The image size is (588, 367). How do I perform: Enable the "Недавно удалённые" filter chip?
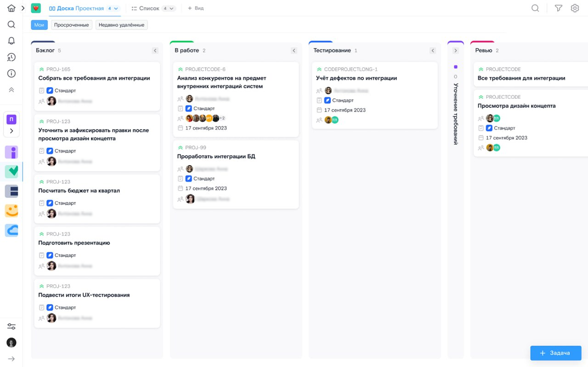tap(121, 25)
